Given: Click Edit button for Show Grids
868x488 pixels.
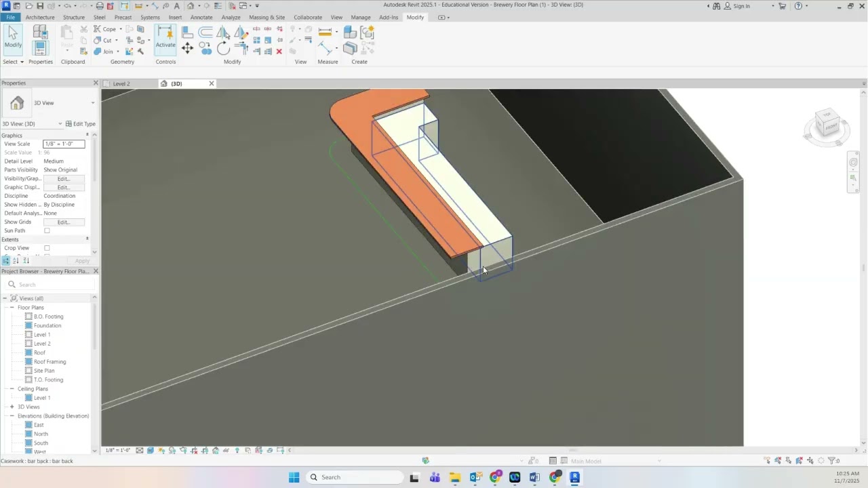Looking at the screenshot, I should (x=64, y=222).
